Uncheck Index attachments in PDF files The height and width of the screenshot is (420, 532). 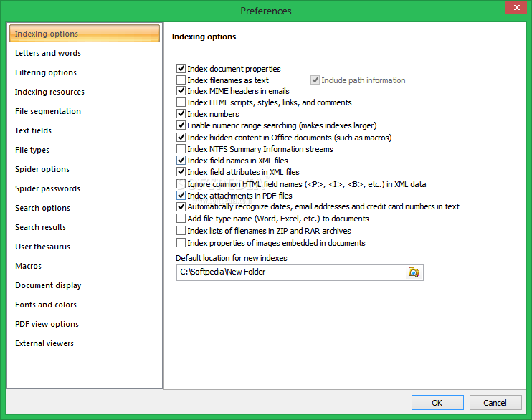(x=181, y=196)
